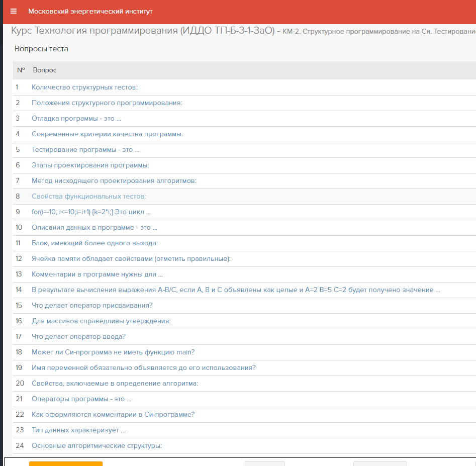The width and height of the screenshot is (476, 466).
Task: Open Тестирование программы - это question
Action: point(85,150)
